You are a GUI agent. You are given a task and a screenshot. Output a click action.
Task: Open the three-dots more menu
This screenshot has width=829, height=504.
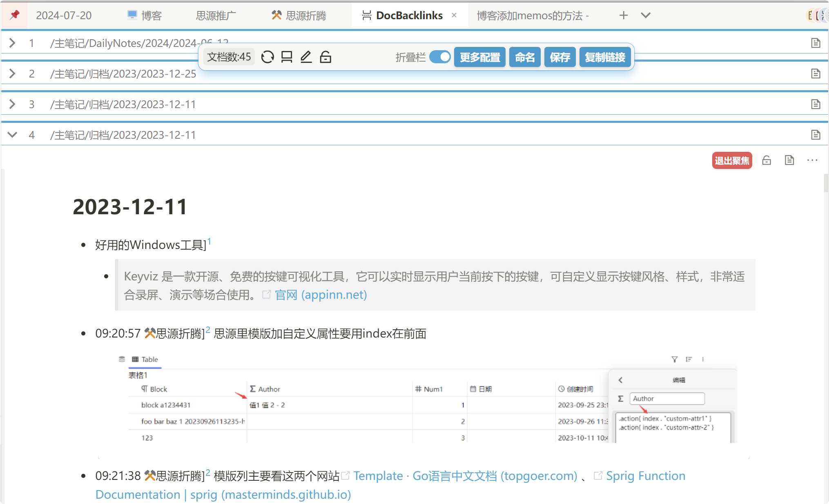coord(812,160)
